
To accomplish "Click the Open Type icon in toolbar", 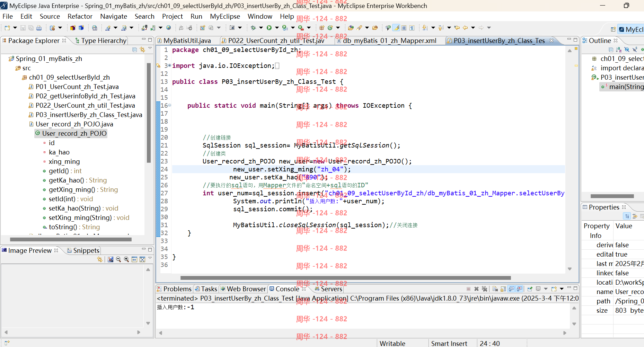I will pyautogui.click(x=351, y=28).
